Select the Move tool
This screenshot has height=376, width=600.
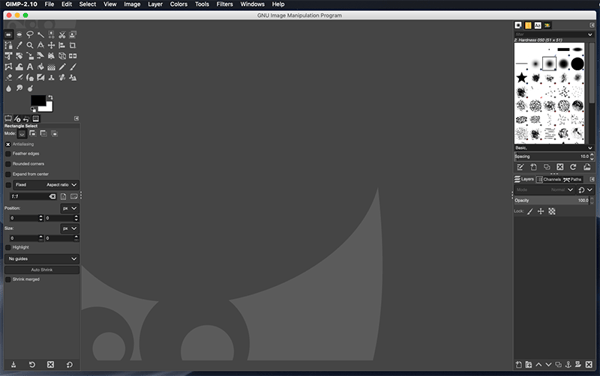click(x=51, y=46)
